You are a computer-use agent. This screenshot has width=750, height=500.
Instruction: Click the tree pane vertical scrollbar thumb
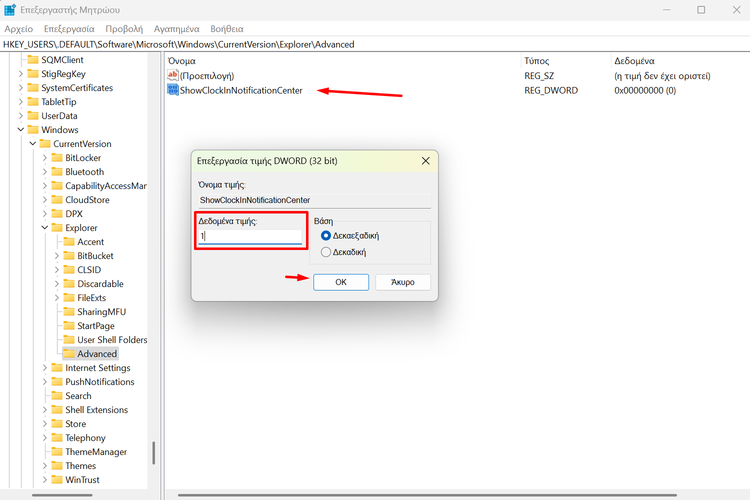154,453
